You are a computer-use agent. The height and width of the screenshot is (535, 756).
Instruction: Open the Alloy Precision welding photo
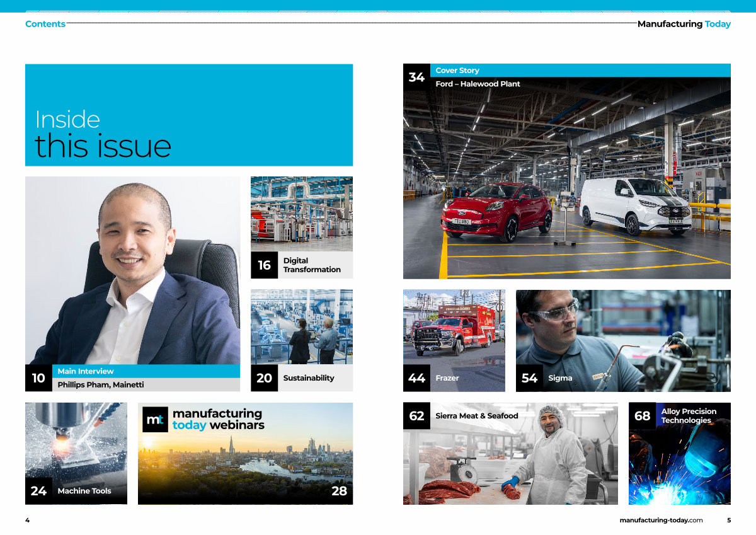click(680, 454)
